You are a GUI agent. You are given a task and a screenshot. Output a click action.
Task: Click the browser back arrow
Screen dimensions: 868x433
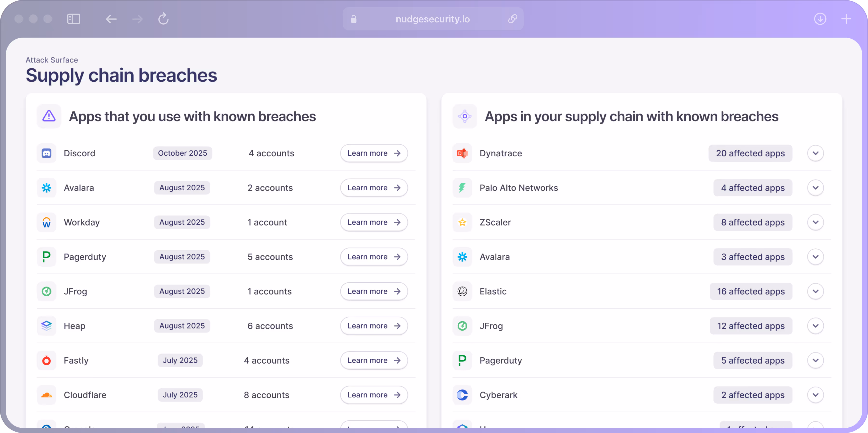click(x=111, y=19)
